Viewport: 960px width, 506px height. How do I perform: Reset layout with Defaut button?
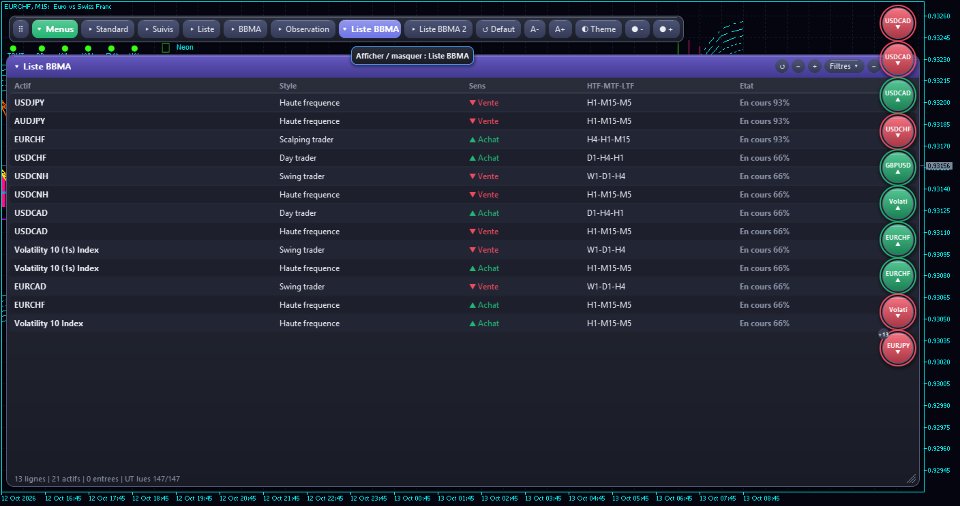point(498,29)
